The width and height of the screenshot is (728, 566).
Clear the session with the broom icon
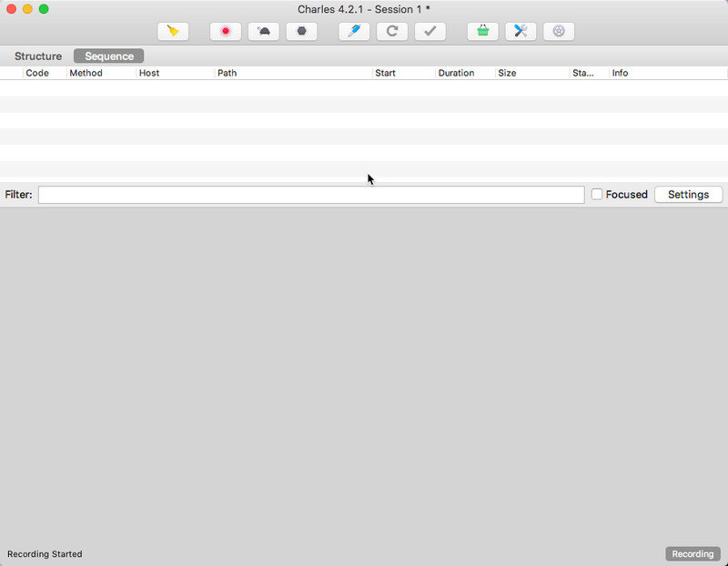click(173, 31)
